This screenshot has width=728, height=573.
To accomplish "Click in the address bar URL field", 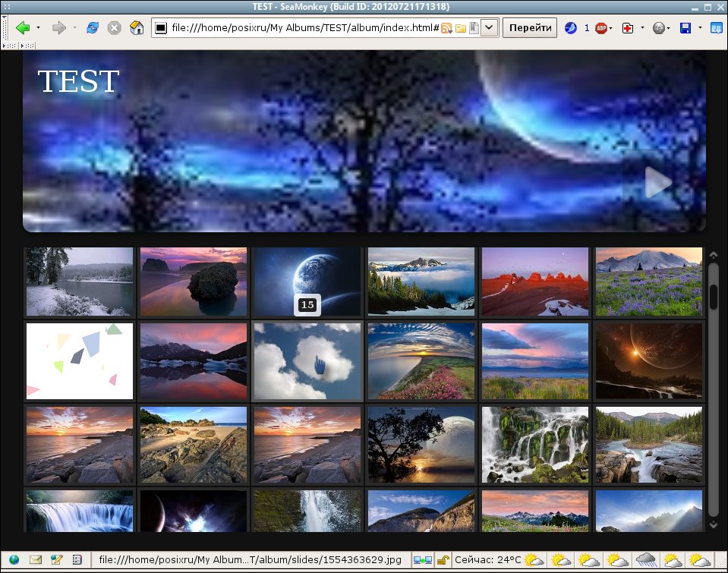I will 304,28.
